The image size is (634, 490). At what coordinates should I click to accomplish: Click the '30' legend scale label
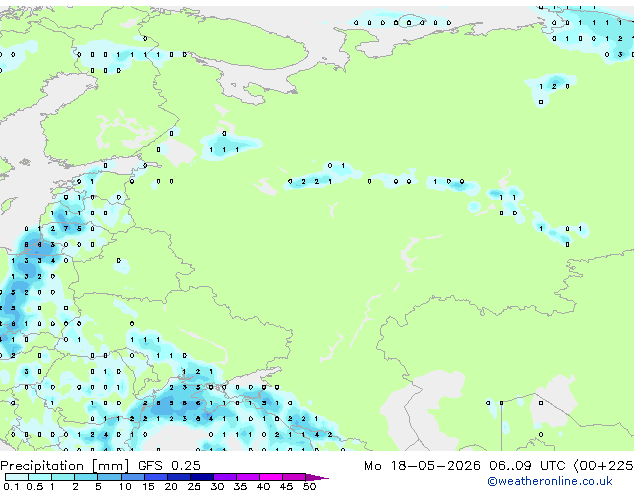217,486
